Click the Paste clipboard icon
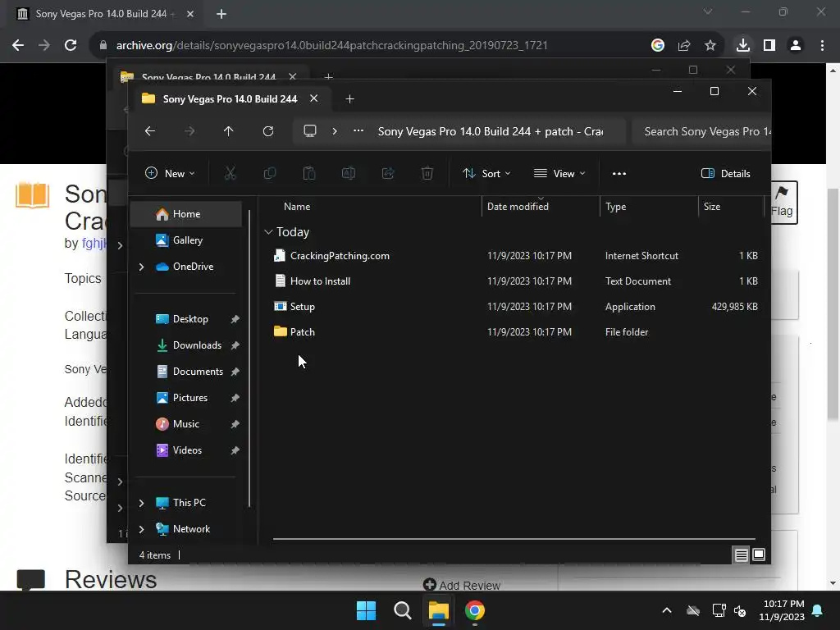The width and height of the screenshot is (840, 630). [x=309, y=173]
